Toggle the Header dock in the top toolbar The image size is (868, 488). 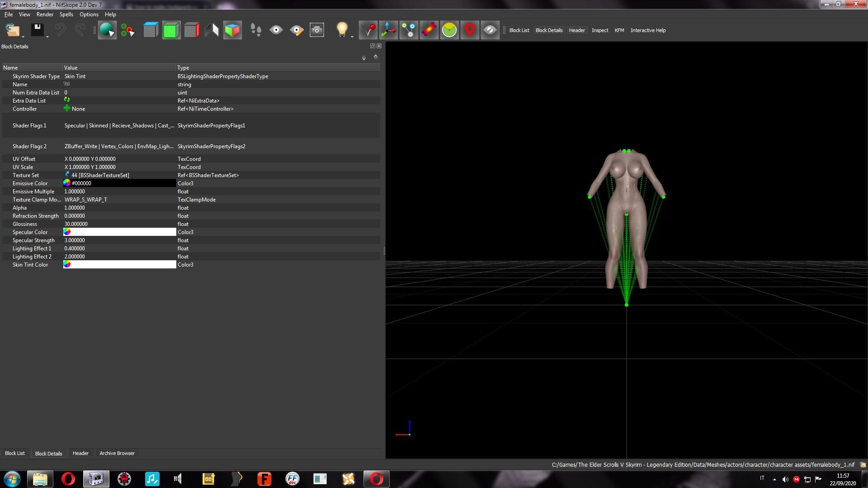(577, 30)
